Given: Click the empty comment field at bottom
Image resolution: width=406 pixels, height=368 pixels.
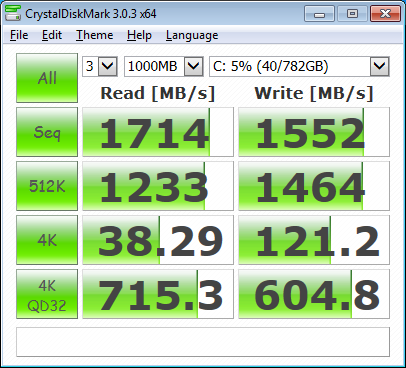Looking at the screenshot, I should coord(203,342).
